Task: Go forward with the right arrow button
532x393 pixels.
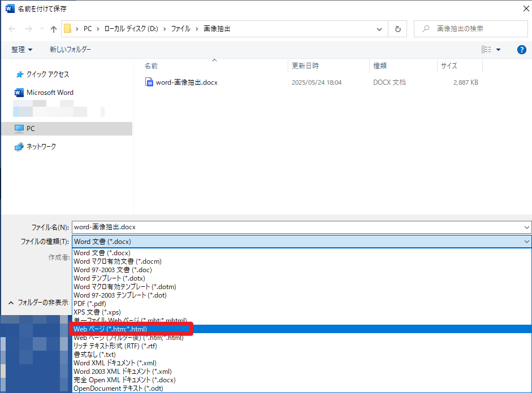Action: point(29,29)
